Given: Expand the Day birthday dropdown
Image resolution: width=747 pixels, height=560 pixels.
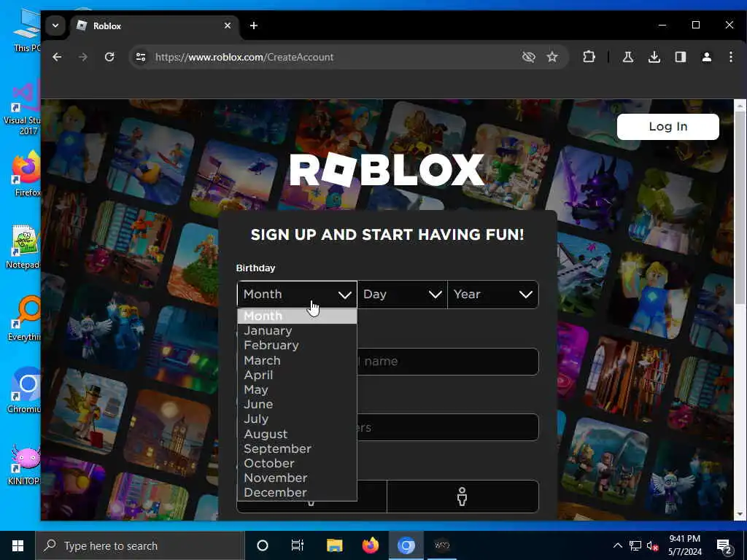Looking at the screenshot, I should point(402,295).
